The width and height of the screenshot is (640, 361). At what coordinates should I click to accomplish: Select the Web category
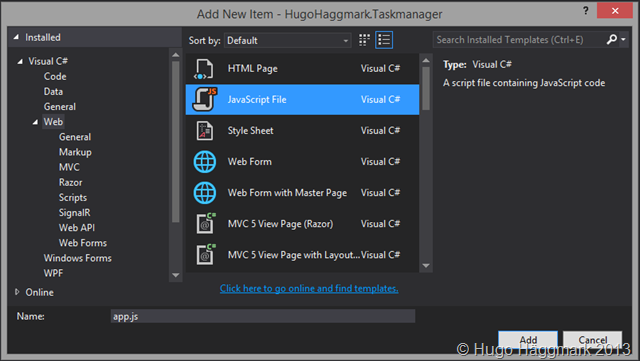pos(53,122)
